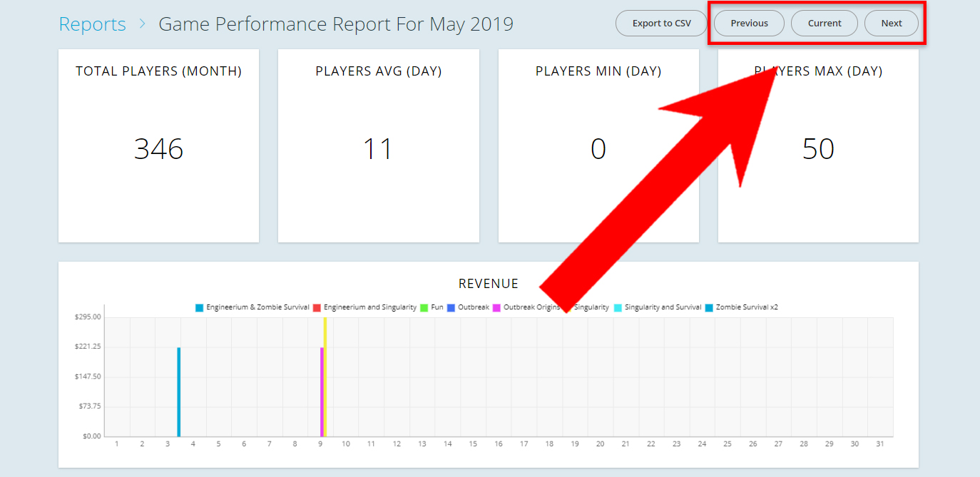Screen dimensions: 980x477
Task: Click day 31 on the x-axis
Action: tap(880, 443)
